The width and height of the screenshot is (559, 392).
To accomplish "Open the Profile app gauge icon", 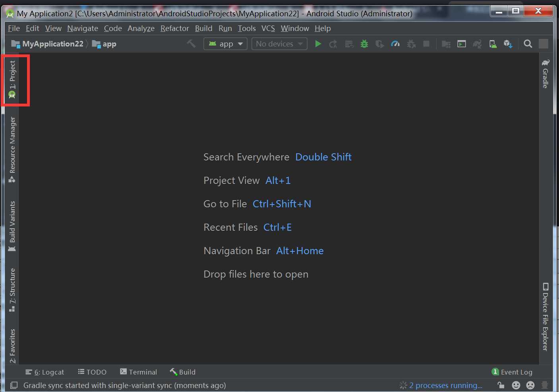I will point(395,44).
